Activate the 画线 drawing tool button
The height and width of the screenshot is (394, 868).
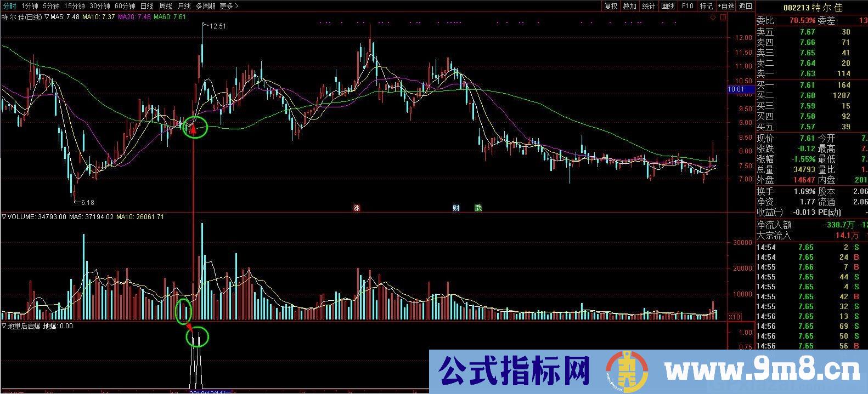click(x=668, y=6)
